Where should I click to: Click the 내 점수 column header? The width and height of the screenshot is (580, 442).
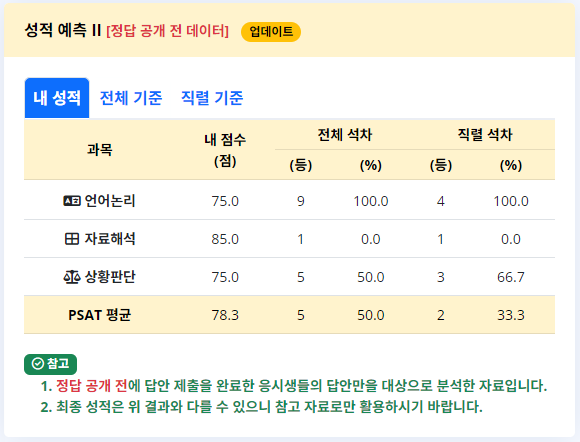[x=225, y=150]
